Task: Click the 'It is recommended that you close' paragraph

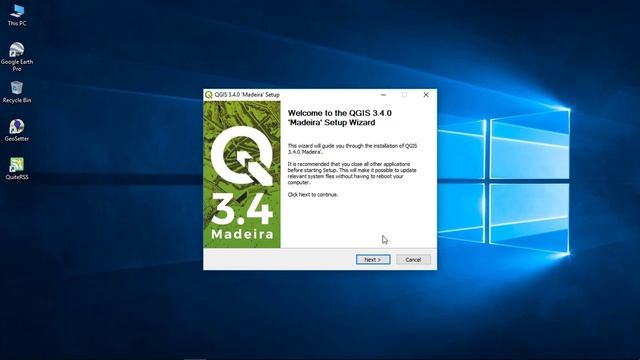Action: click(x=352, y=173)
